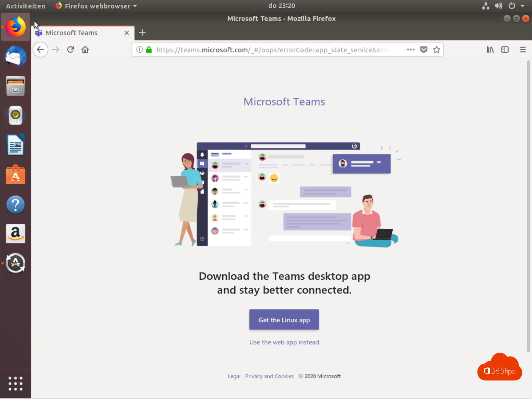This screenshot has width=532, height=399.
Task: Go back to the previous page
Action: pyautogui.click(x=40, y=50)
